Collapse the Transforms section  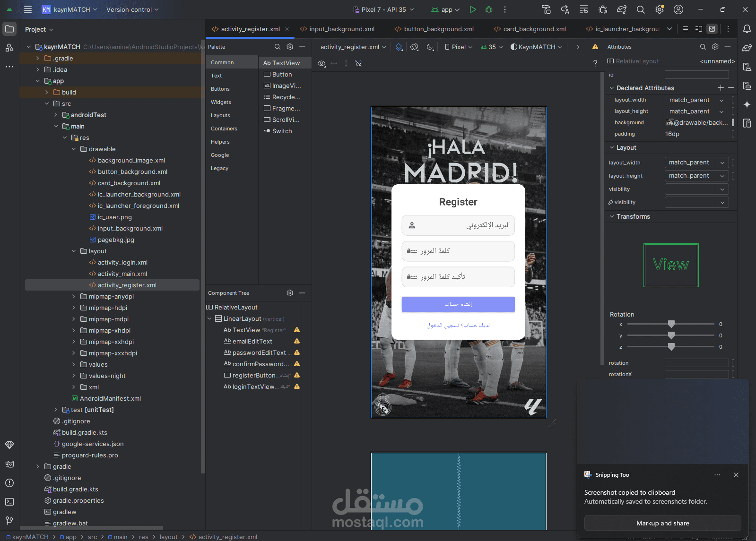pyautogui.click(x=612, y=216)
